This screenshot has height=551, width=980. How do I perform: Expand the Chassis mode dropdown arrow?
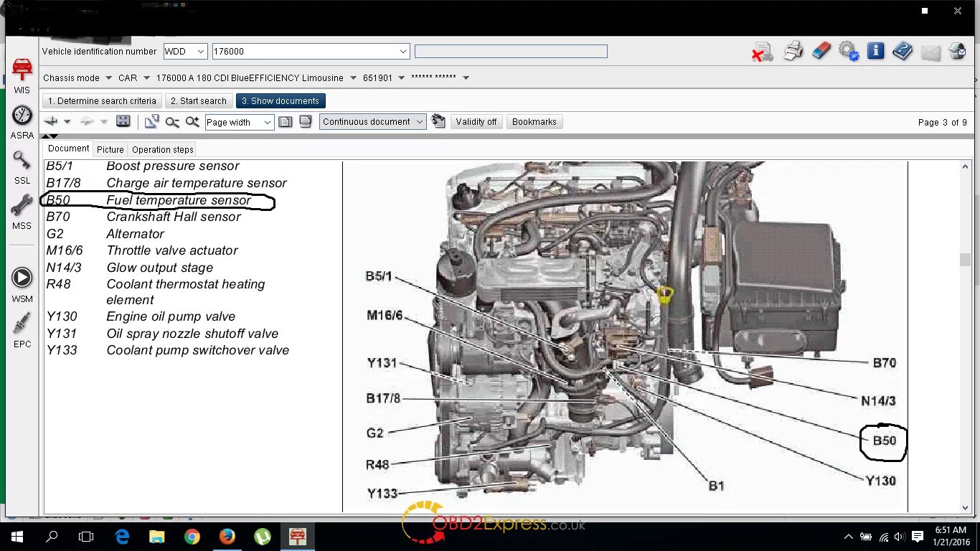108,77
